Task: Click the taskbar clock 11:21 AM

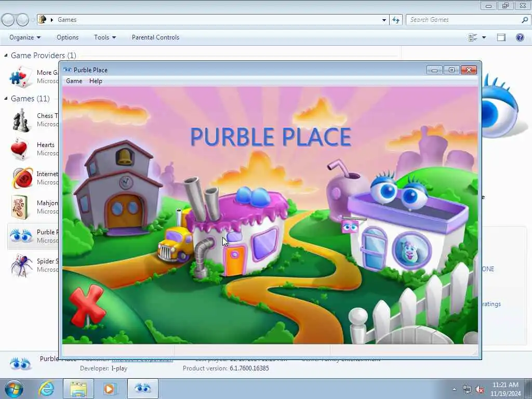Action: click(506, 385)
